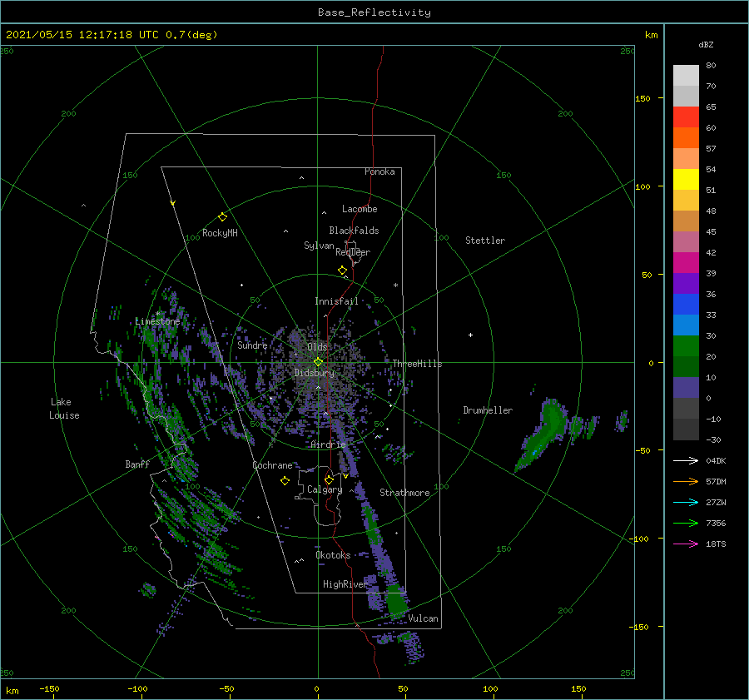This screenshot has width=749, height=700.
Task: Select the magenta 42 dBZ color band
Action: (x=686, y=262)
